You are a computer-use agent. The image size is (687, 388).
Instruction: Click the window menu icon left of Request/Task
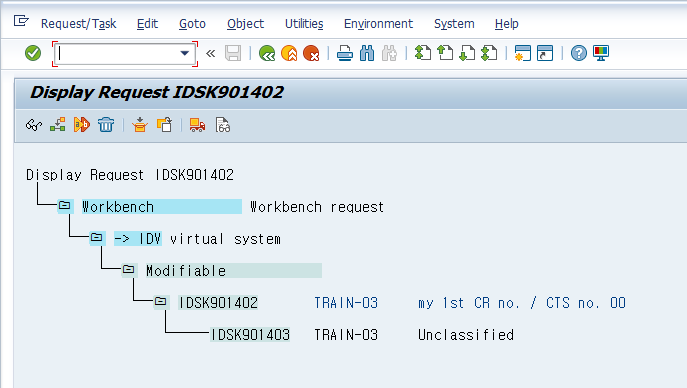(x=21, y=21)
